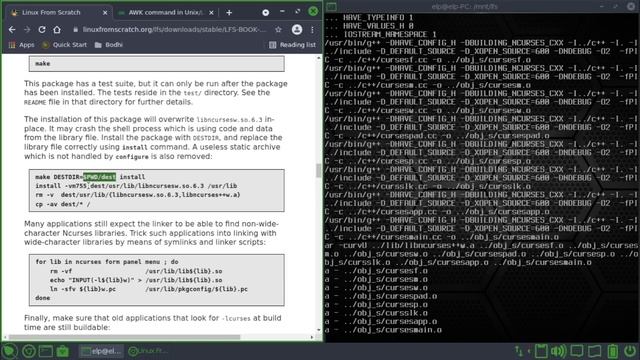
Task: Open the Bodhi main menu launcher
Action: pos(9,351)
